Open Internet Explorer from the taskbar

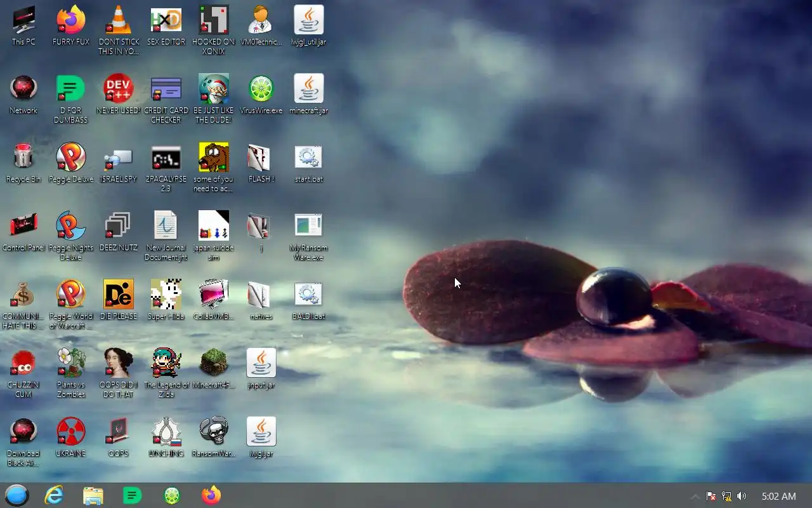(54, 496)
